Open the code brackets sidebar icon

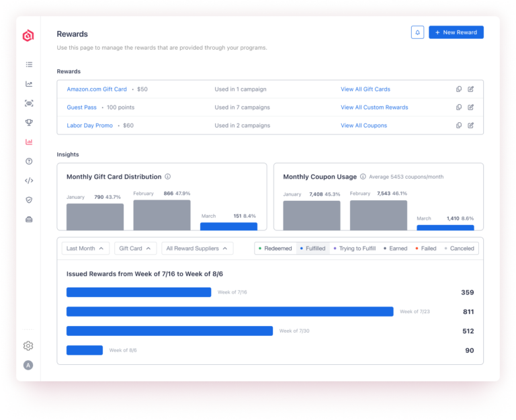tap(28, 181)
